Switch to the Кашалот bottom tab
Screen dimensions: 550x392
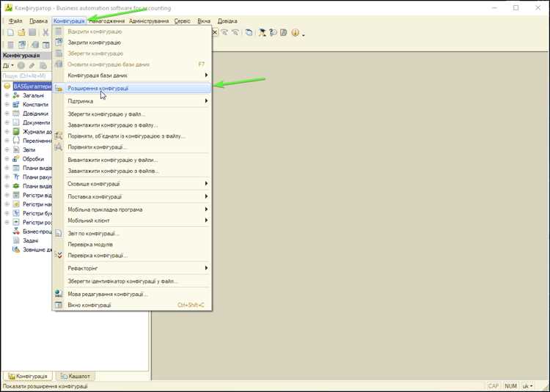76,376
